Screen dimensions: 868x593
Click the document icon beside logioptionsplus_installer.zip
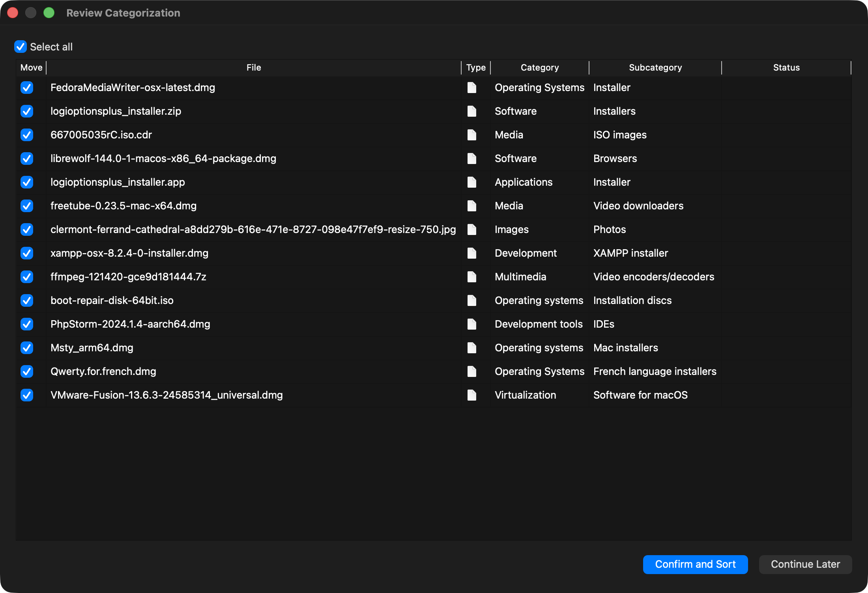472,111
